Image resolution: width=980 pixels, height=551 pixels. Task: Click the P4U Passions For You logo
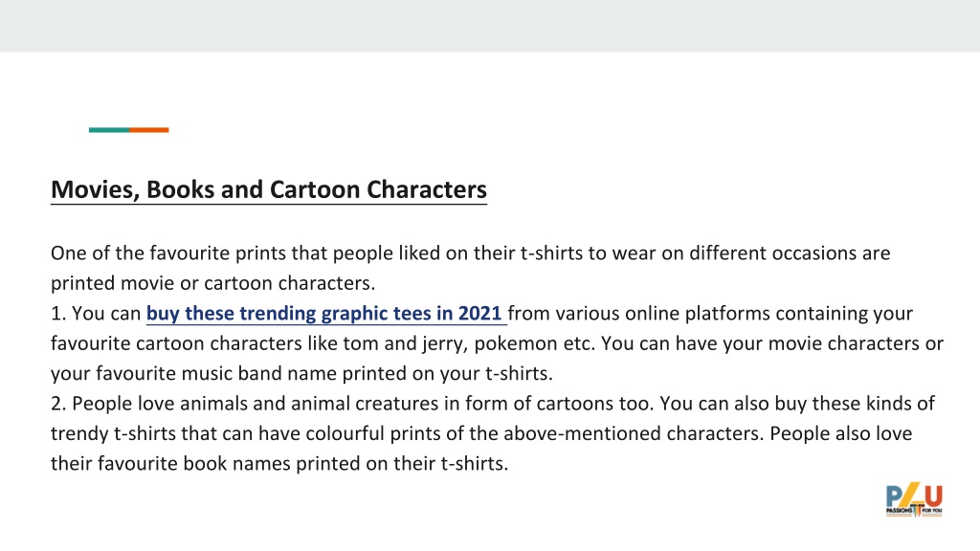(x=914, y=499)
